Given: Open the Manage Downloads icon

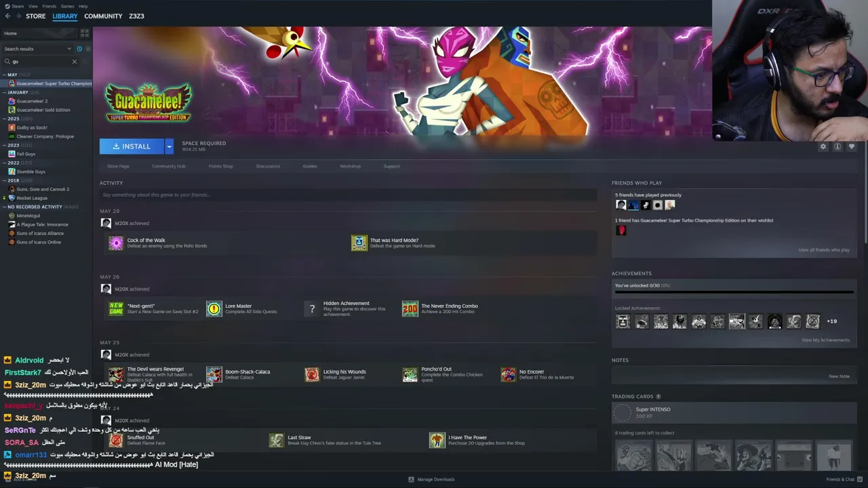Looking at the screenshot, I should coord(411,479).
